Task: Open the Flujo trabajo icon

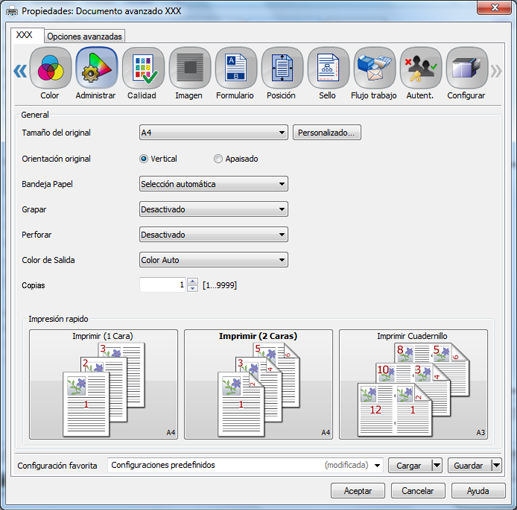Action: tap(374, 68)
